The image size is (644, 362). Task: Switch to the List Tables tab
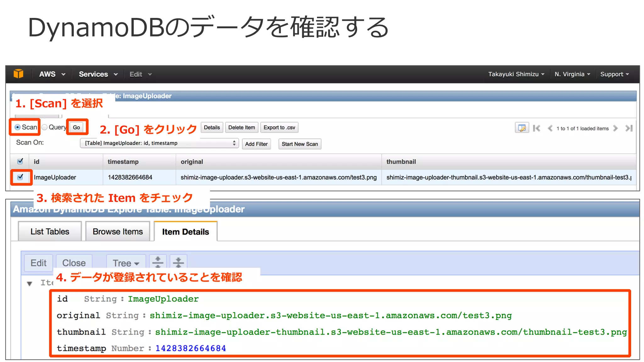click(50, 232)
